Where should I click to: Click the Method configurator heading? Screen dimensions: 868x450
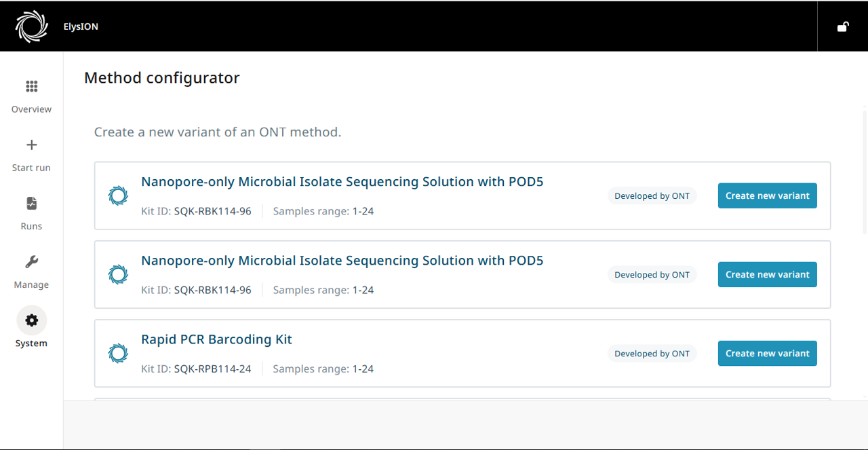click(162, 78)
